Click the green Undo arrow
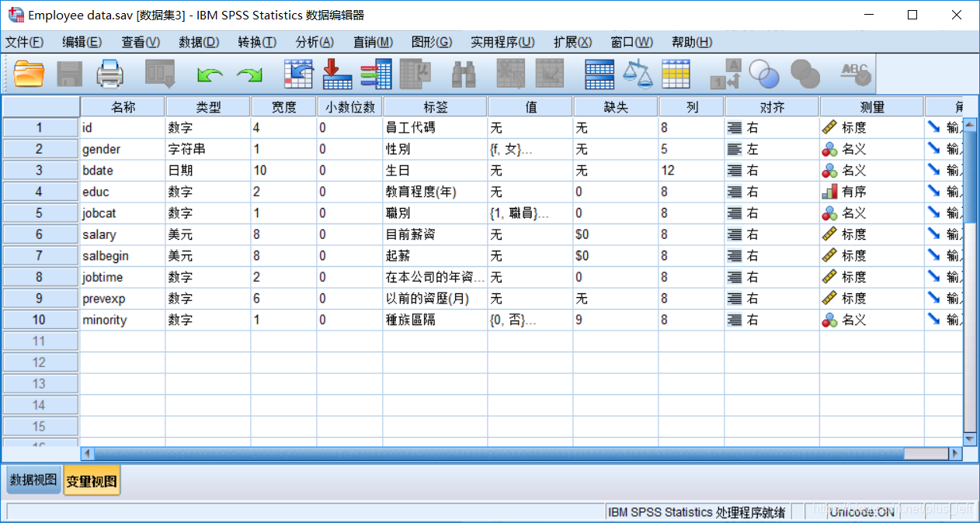This screenshot has height=523, width=980. tap(209, 74)
